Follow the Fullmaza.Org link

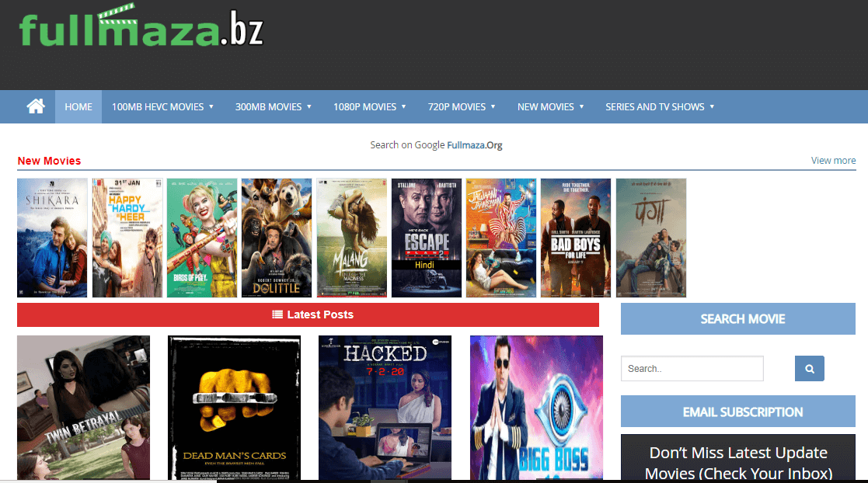point(475,145)
